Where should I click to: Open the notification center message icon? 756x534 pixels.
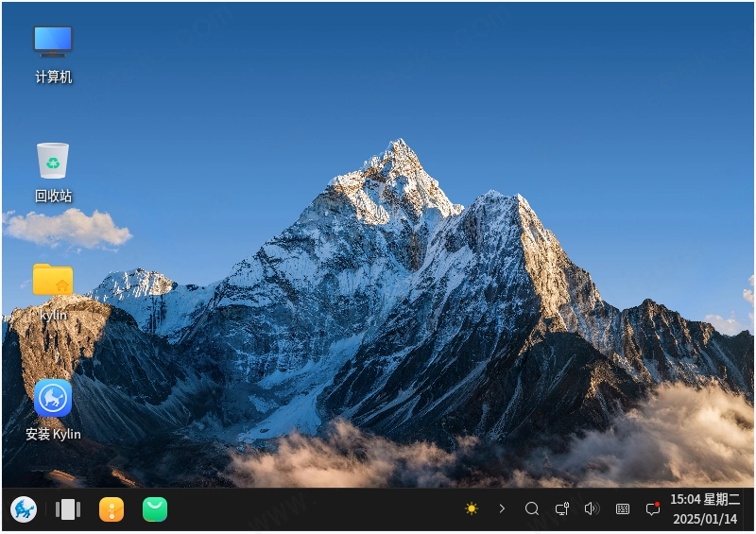point(652,508)
